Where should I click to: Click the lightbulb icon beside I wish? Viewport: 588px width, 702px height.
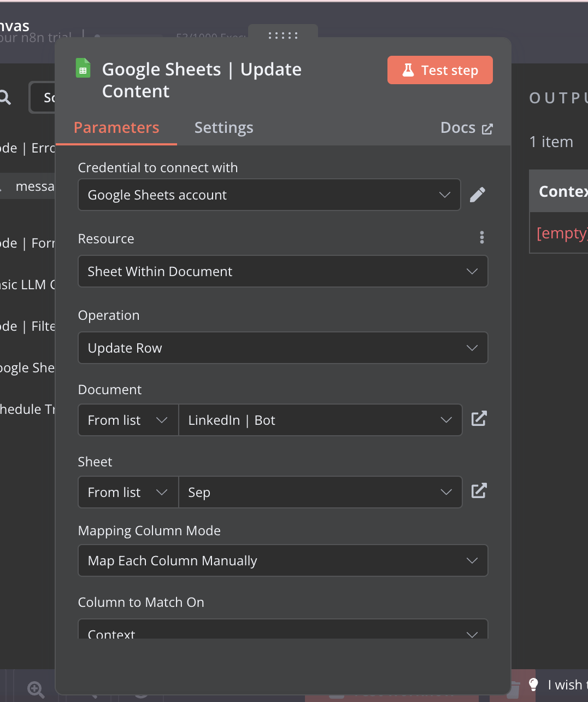tap(534, 685)
